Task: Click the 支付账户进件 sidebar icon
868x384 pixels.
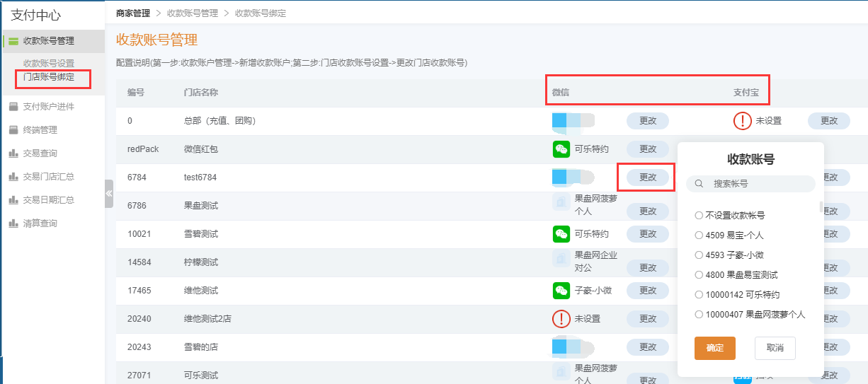Action: point(13,107)
